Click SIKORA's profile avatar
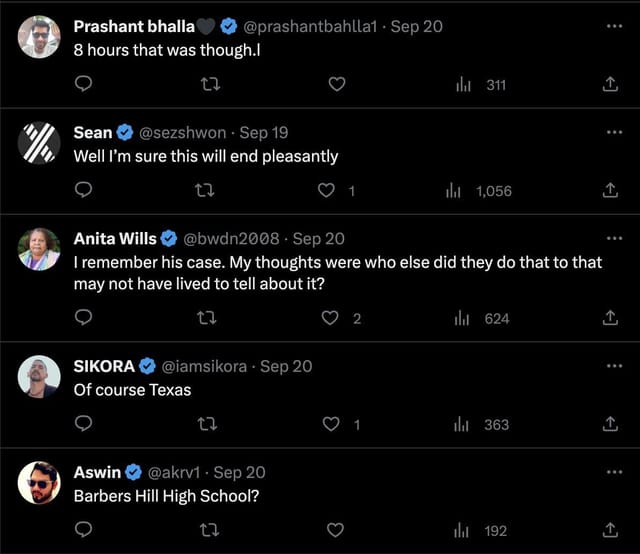This screenshot has width=640, height=554. [39, 376]
